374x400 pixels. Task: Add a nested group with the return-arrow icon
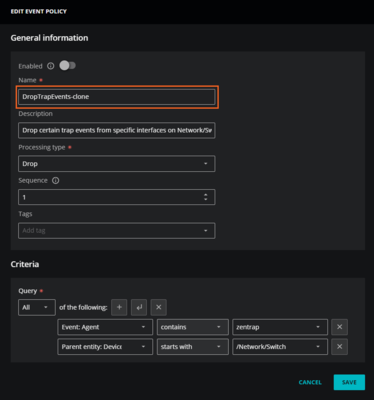tap(139, 307)
